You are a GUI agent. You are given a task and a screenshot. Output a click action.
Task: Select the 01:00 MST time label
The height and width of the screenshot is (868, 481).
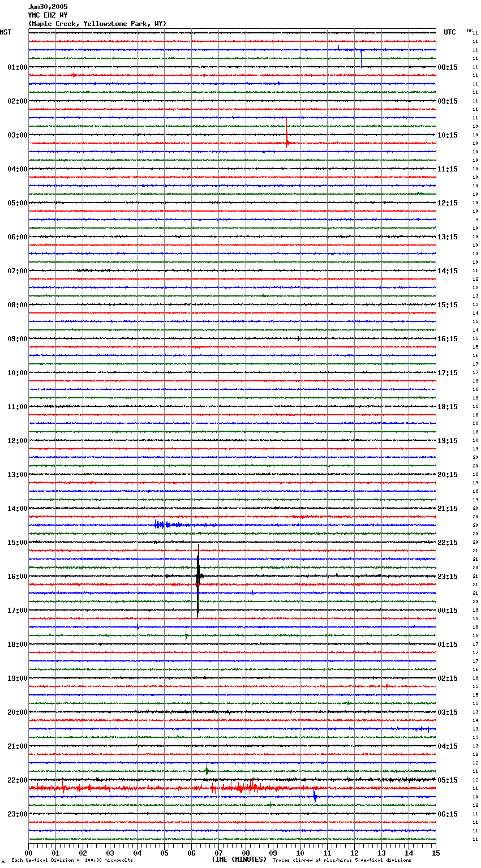[18, 67]
